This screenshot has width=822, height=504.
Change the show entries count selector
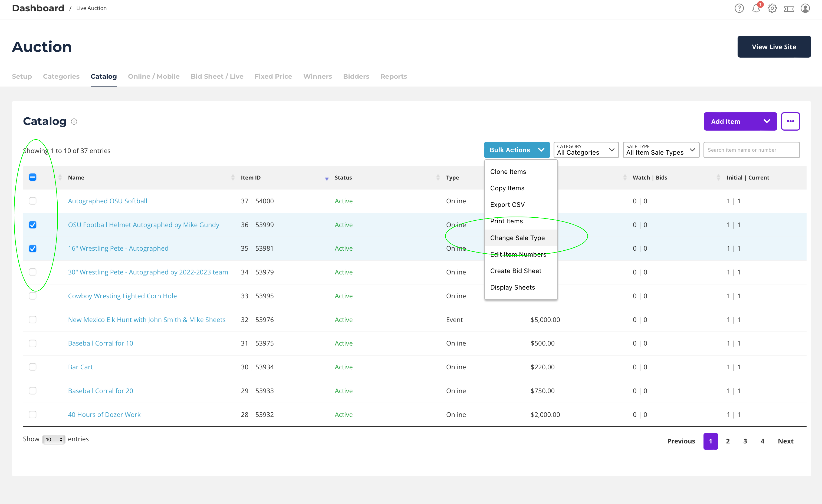(54, 439)
